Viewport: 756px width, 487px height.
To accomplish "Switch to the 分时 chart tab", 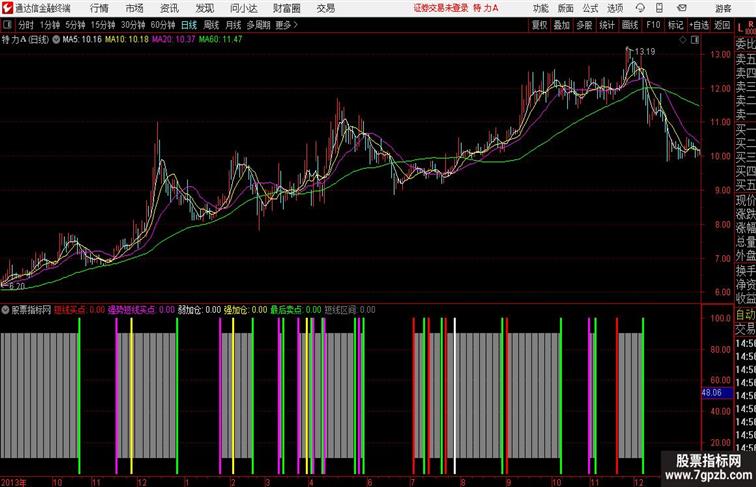I will click(26, 25).
